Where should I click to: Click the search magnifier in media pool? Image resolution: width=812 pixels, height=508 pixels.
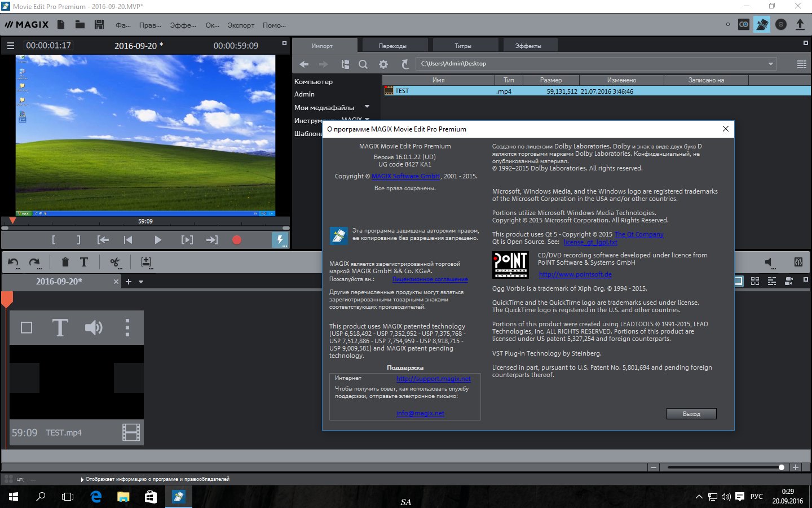[363, 64]
